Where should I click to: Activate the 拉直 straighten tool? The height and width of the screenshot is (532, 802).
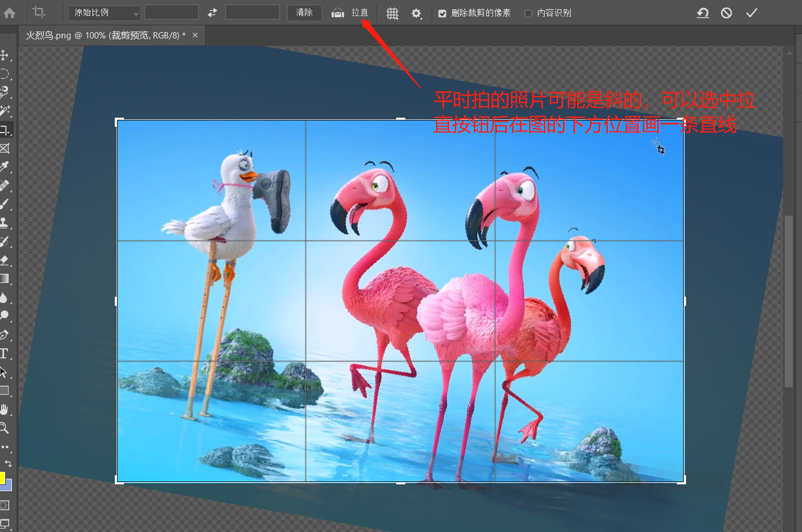click(350, 13)
